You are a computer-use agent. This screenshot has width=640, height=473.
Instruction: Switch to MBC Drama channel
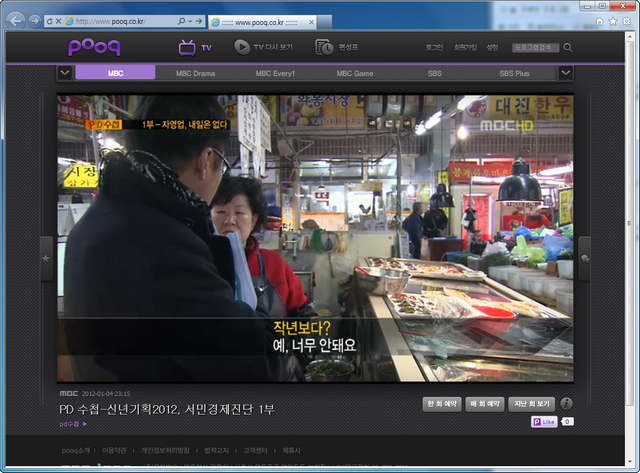pos(195,73)
